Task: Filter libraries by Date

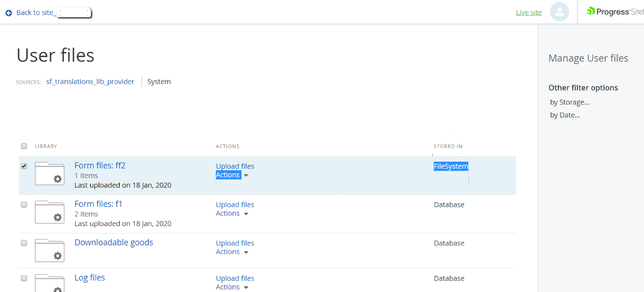Action: pyautogui.click(x=565, y=115)
